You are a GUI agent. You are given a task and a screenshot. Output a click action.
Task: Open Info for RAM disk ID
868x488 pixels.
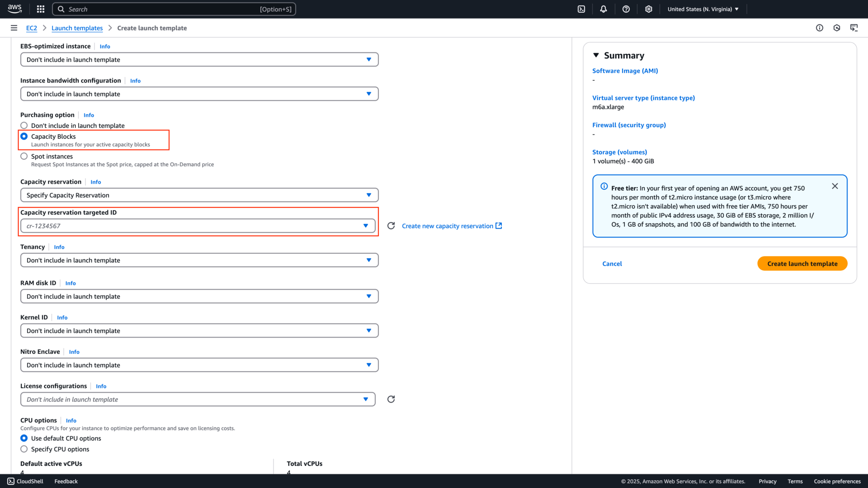point(71,283)
